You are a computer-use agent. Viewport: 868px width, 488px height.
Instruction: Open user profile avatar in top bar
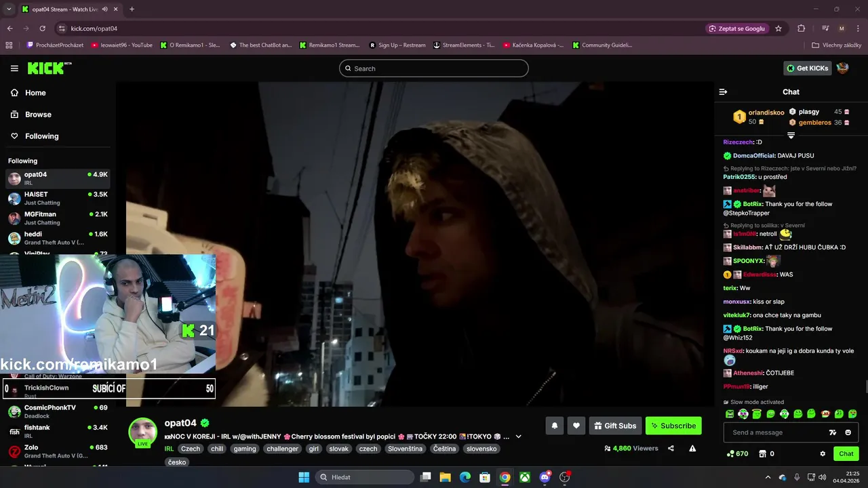click(842, 68)
